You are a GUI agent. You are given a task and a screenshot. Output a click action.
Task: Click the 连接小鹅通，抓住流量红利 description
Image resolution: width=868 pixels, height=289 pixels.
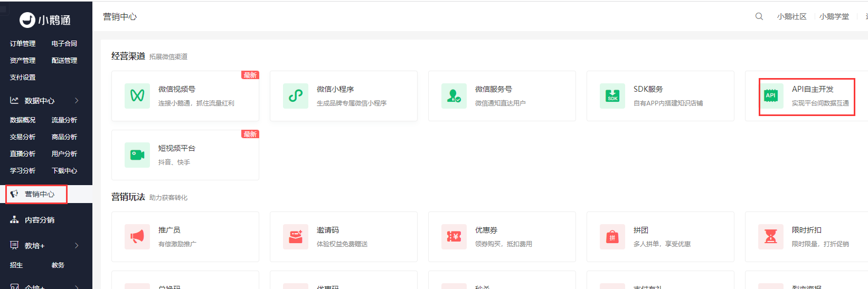[x=196, y=103]
